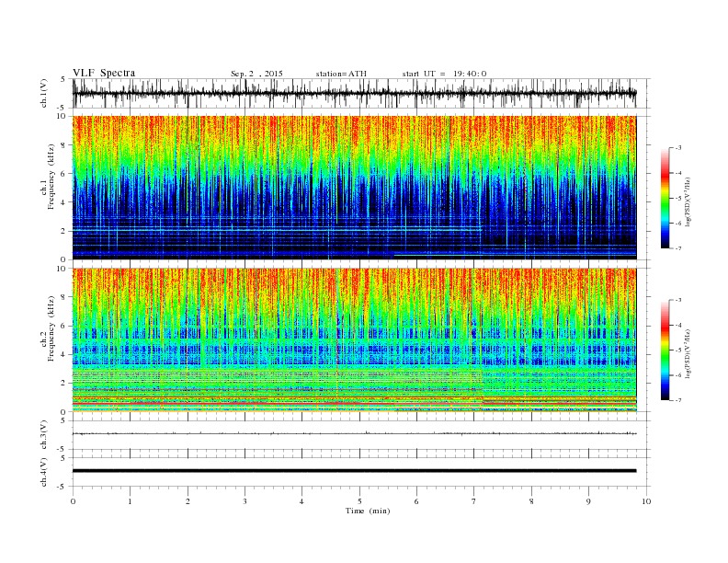728x563 pixels.
Task: Click the "-6" label on ch.1 color scale
Action: tap(678, 224)
